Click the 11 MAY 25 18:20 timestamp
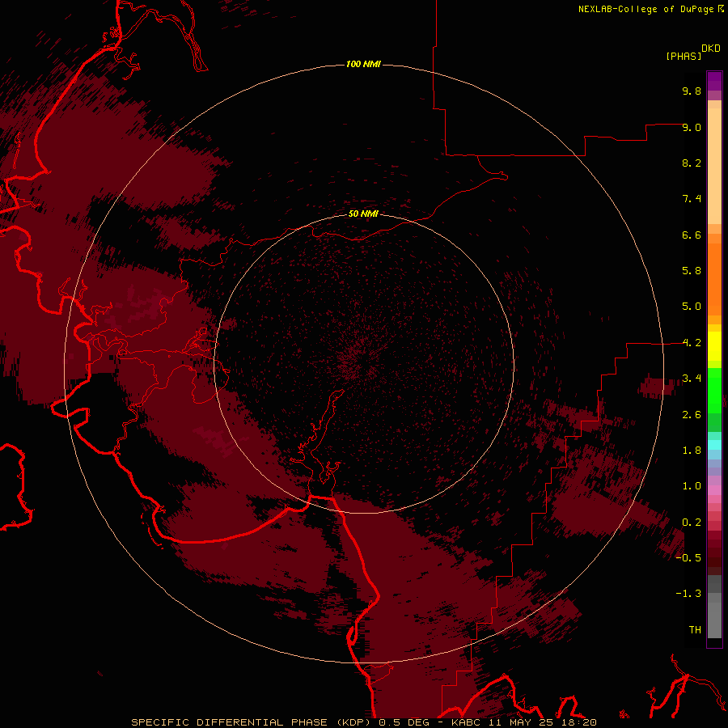 [x=543, y=722]
